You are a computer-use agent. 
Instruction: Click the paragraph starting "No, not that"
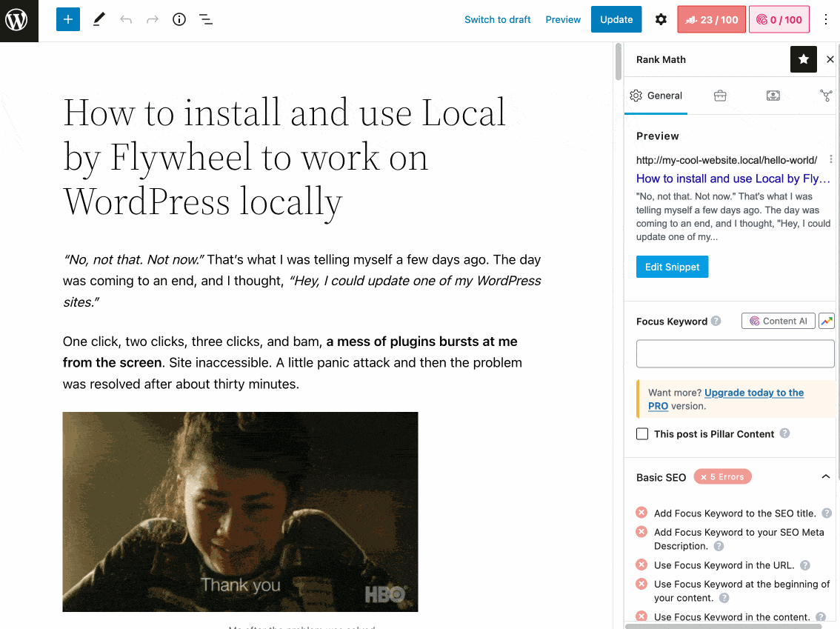pyautogui.click(x=302, y=281)
